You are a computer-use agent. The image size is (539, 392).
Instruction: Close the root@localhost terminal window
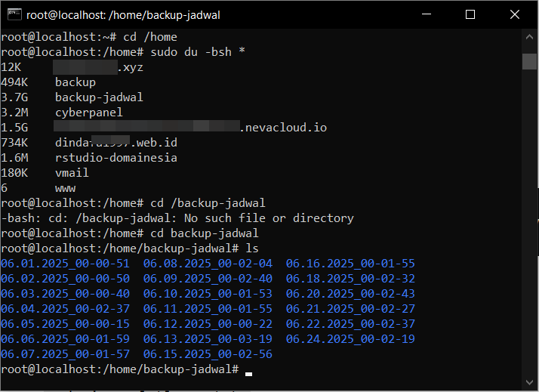pos(515,14)
